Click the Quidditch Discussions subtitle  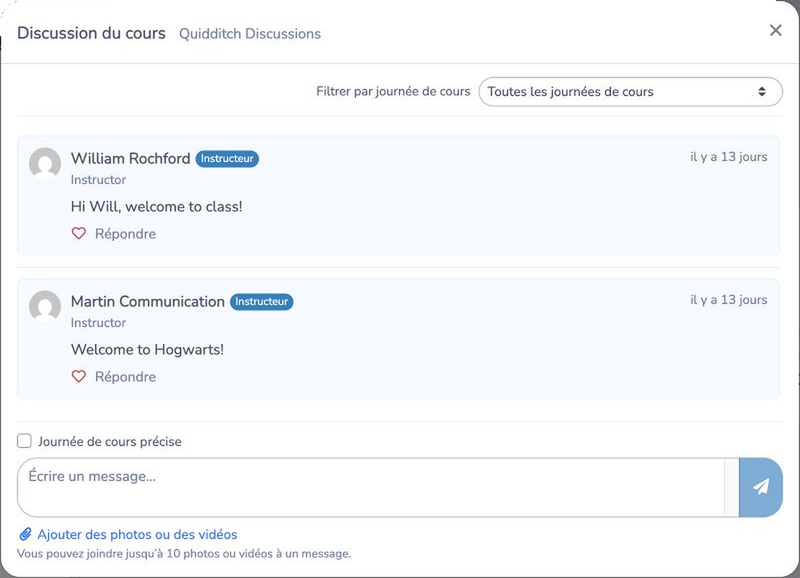250,34
